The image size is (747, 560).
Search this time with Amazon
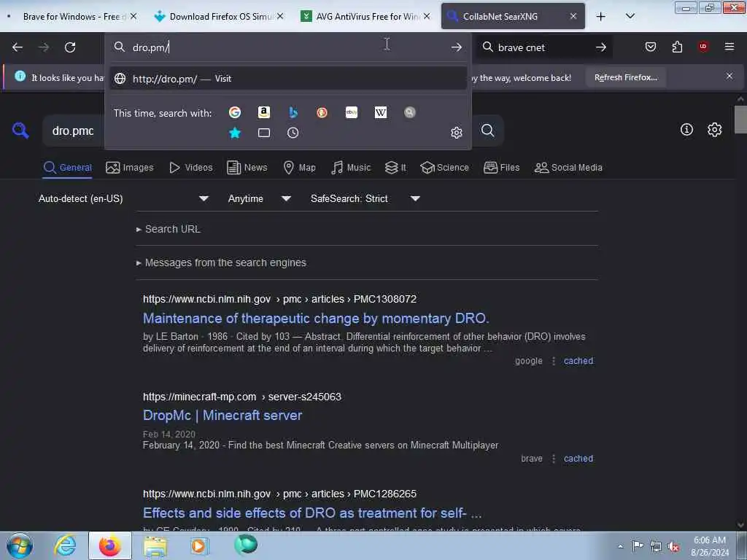[264, 112]
